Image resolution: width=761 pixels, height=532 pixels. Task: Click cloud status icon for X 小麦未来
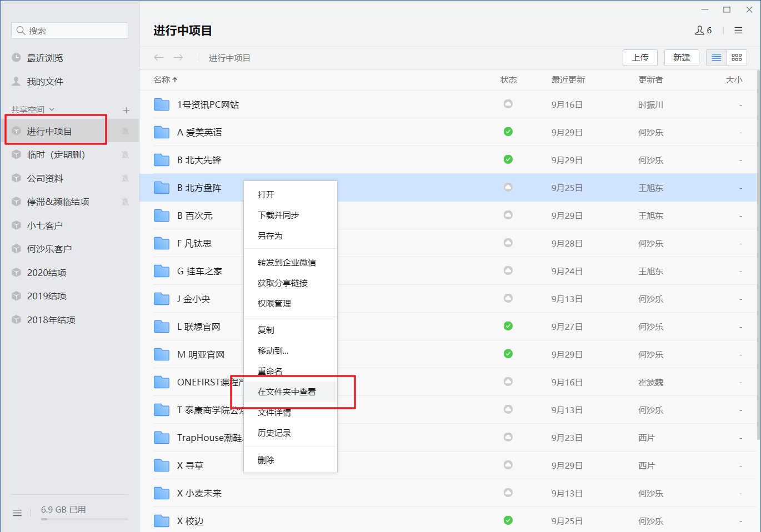(508, 493)
